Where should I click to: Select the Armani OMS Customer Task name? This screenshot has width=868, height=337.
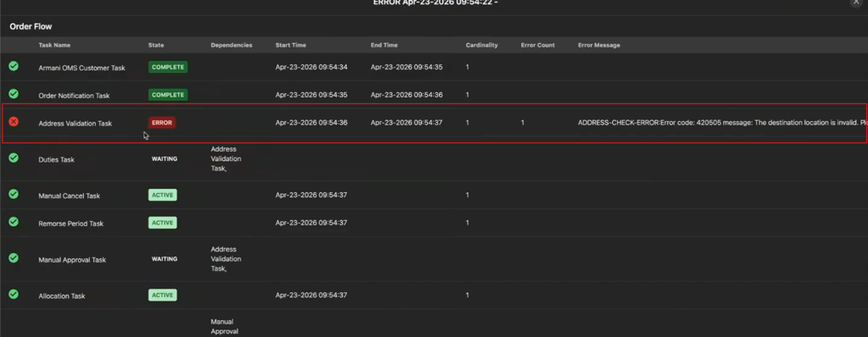82,68
